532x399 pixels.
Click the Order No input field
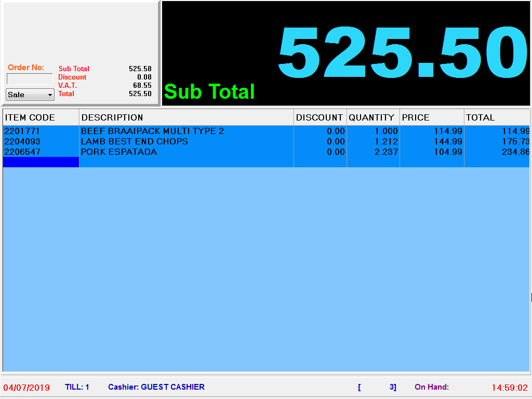[x=30, y=79]
